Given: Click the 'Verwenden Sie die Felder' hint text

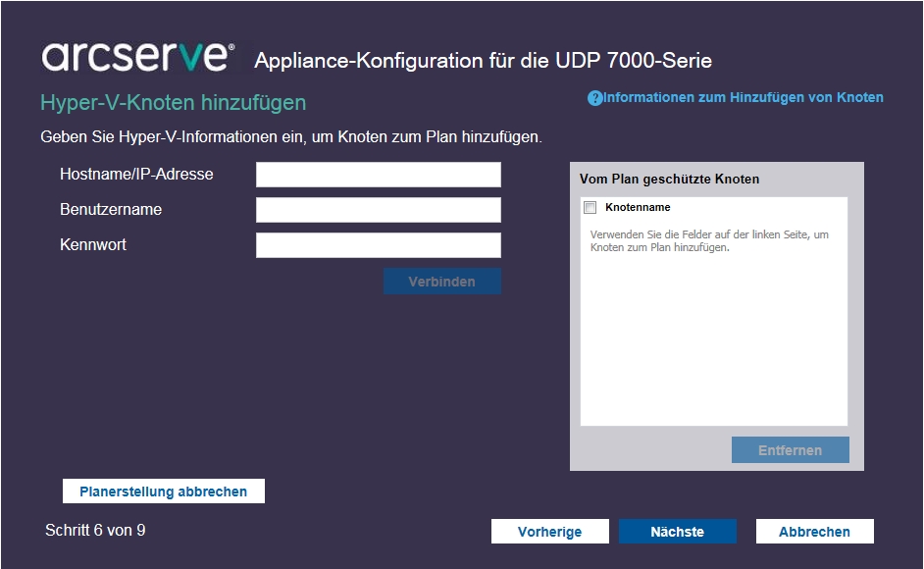Looking at the screenshot, I should (x=709, y=241).
